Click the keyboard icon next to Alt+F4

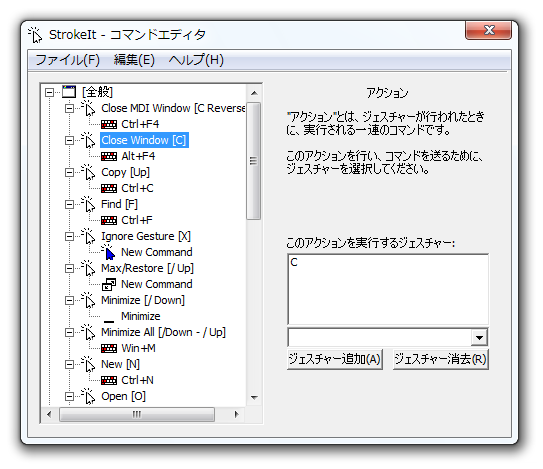point(109,156)
